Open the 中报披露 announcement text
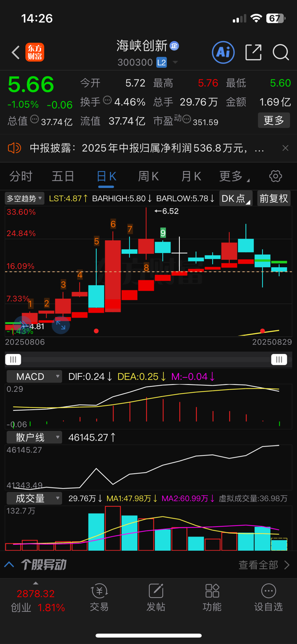This screenshot has width=297, height=644. 147,148
